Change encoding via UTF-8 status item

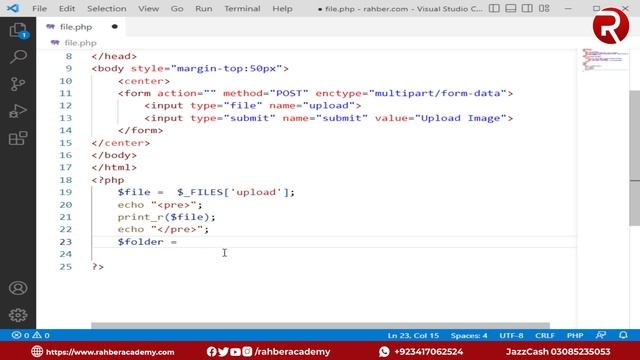pos(511,336)
